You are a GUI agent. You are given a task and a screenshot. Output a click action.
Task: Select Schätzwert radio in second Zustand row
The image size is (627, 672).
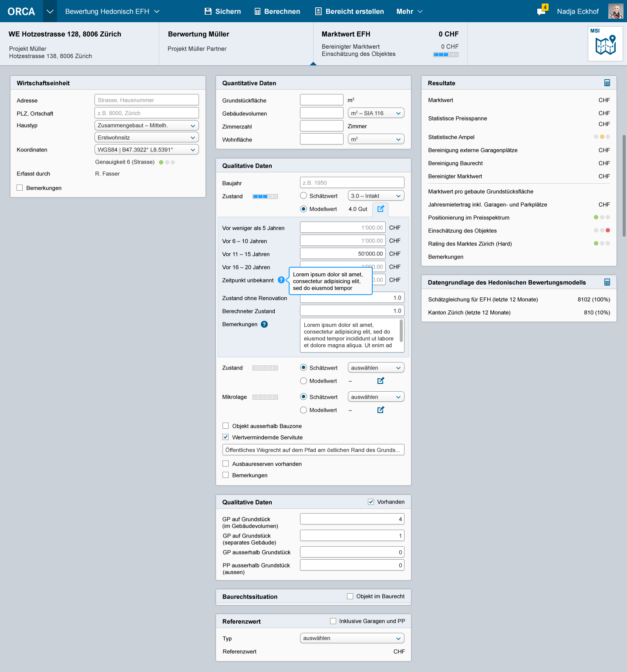(x=303, y=367)
